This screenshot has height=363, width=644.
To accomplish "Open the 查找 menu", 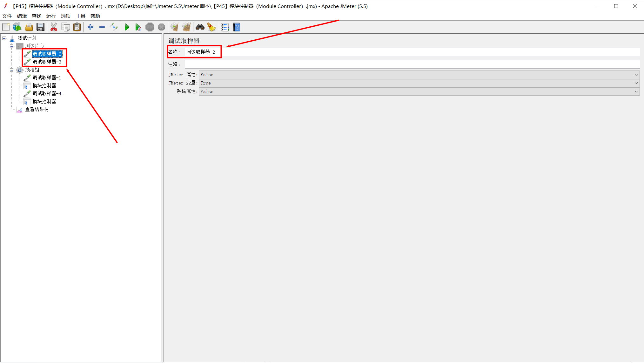I will pos(37,16).
